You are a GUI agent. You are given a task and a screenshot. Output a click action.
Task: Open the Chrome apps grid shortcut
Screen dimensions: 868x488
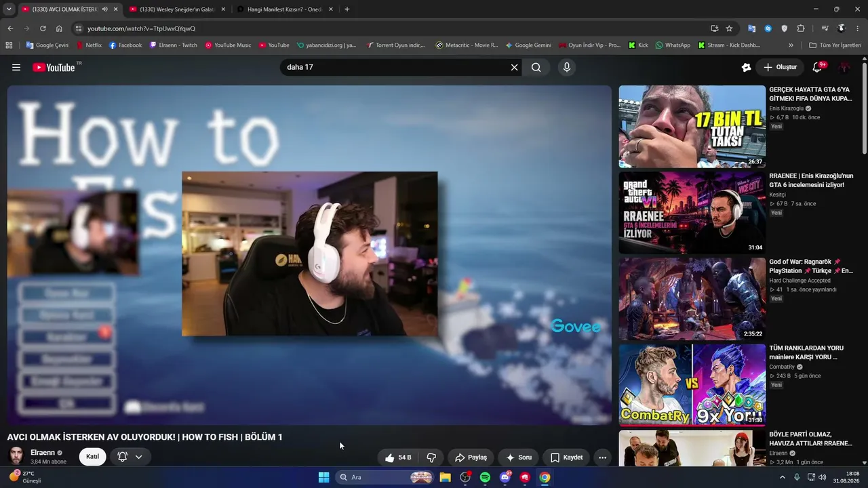point(9,45)
